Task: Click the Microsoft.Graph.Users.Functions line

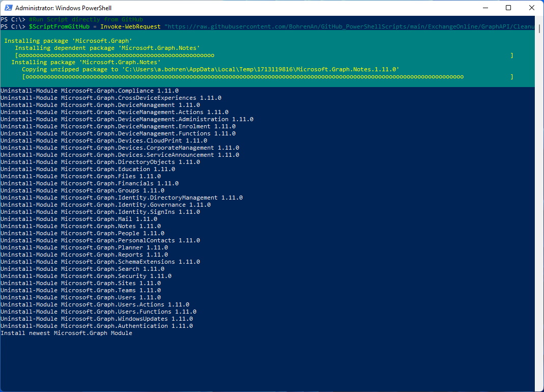Action: tap(99, 312)
